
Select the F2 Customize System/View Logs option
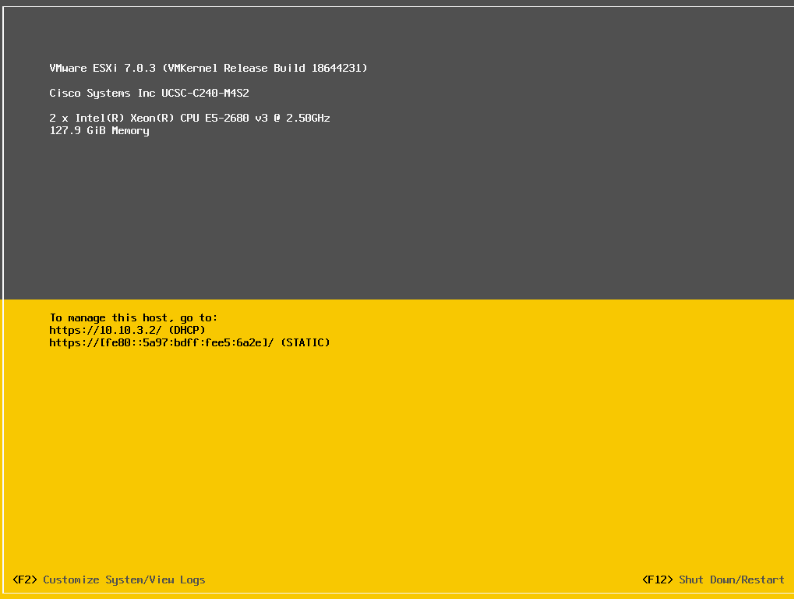click(109, 580)
